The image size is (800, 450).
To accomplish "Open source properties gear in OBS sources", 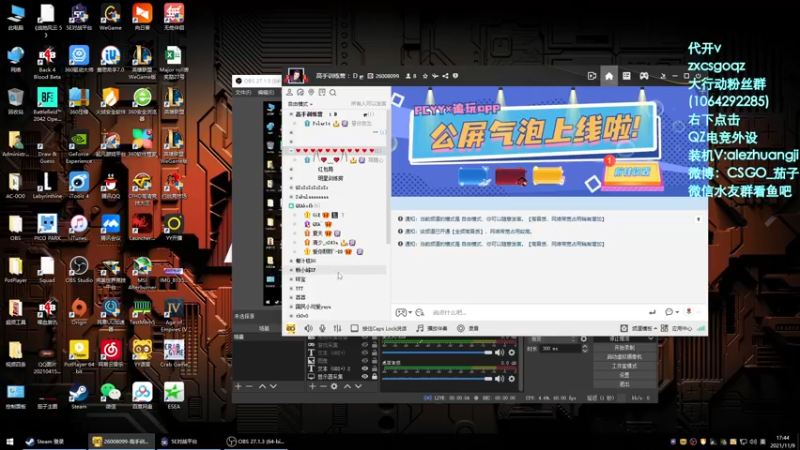I will pos(334,387).
